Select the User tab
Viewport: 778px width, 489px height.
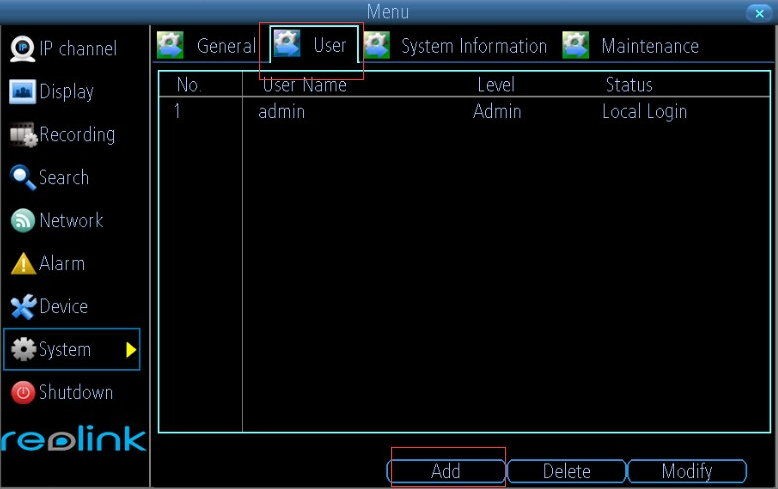313,46
